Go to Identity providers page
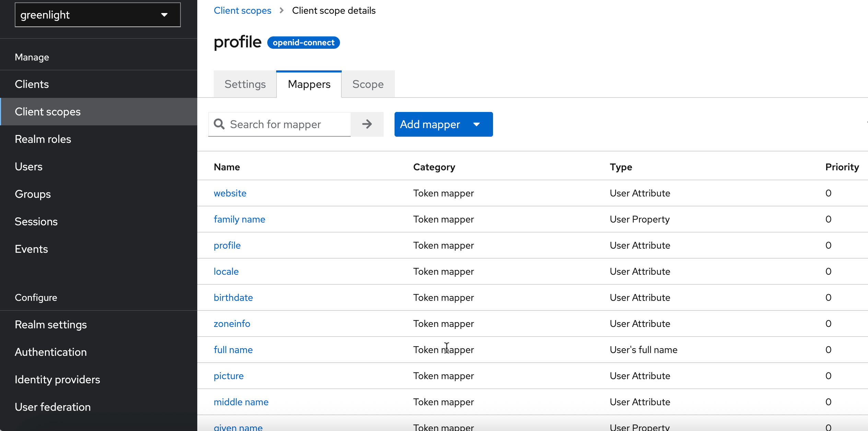Image resolution: width=868 pixels, height=431 pixels. [57, 379]
